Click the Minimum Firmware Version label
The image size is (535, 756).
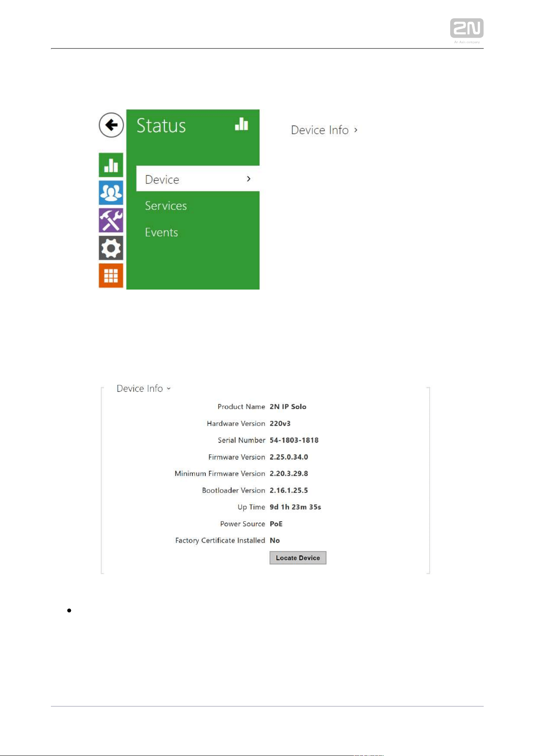pyautogui.click(x=220, y=473)
